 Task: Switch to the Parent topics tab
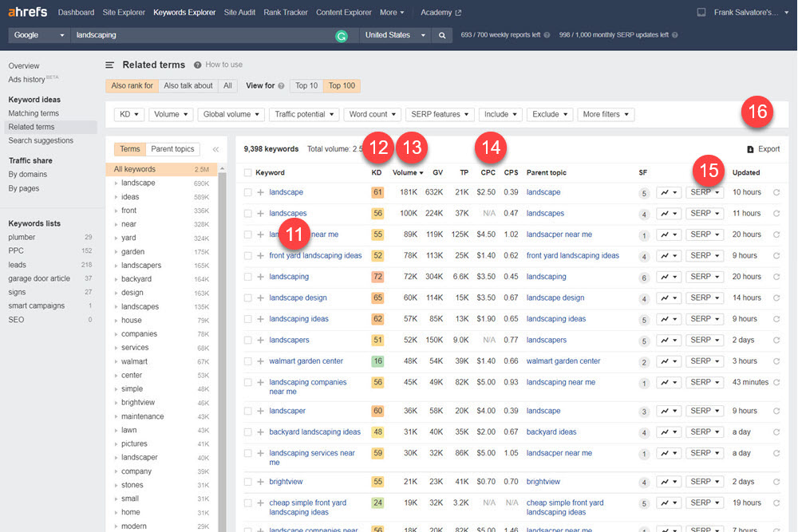tap(172, 149)
